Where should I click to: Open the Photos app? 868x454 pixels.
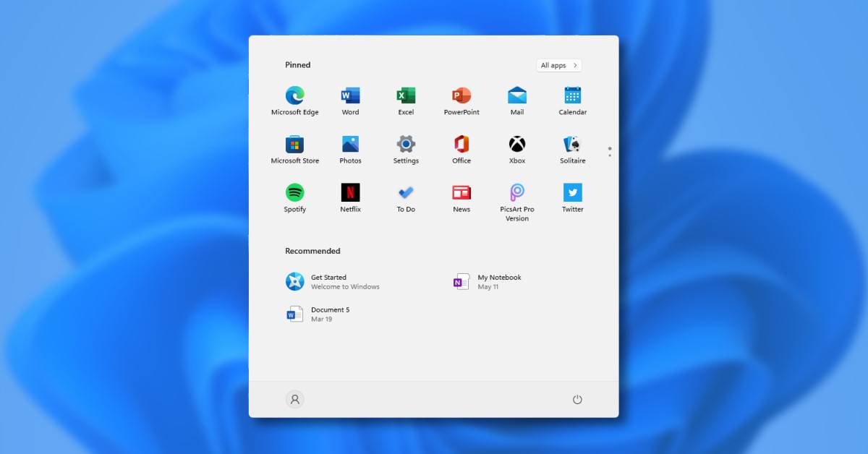click(x=350, y=145)
